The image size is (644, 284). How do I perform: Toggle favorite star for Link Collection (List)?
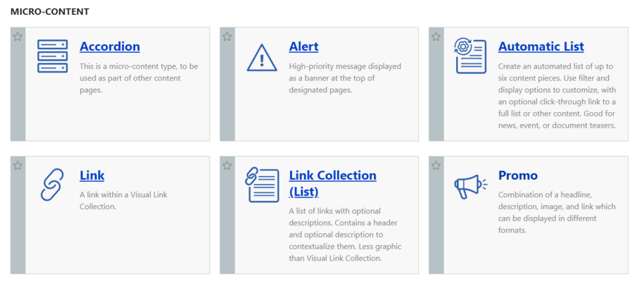(x=227, y=166)
